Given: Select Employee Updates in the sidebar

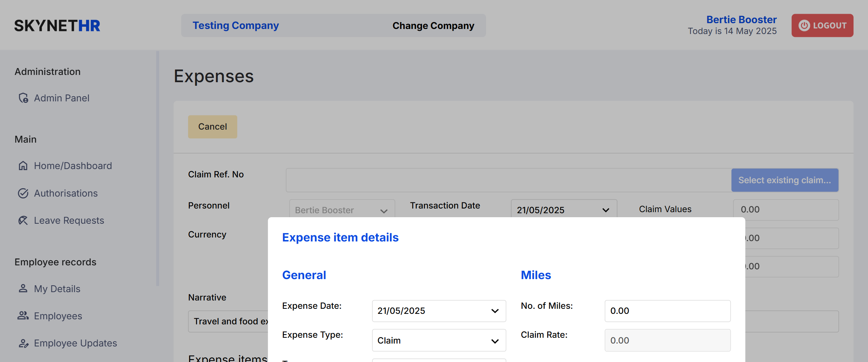Looking at the screenshot, I should click(75, 343).
